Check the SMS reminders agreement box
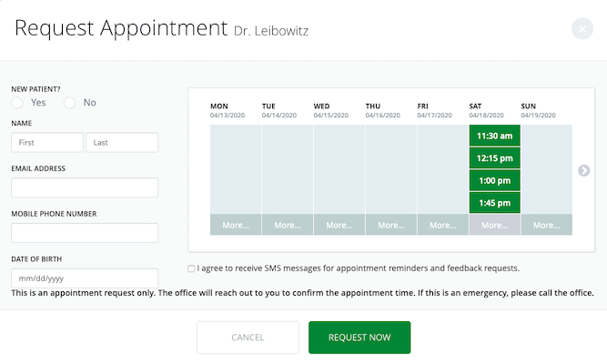The height and width of the screenshot is (364, 607). pyautogui.click(x=191, y=268)
